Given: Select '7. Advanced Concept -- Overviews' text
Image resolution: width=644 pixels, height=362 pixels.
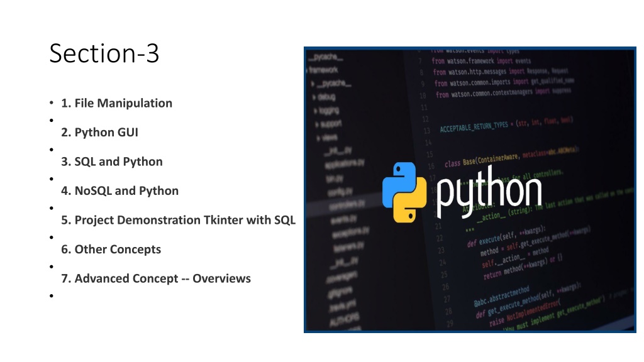Looking at the screenshot, I should [x=156, y=278].
